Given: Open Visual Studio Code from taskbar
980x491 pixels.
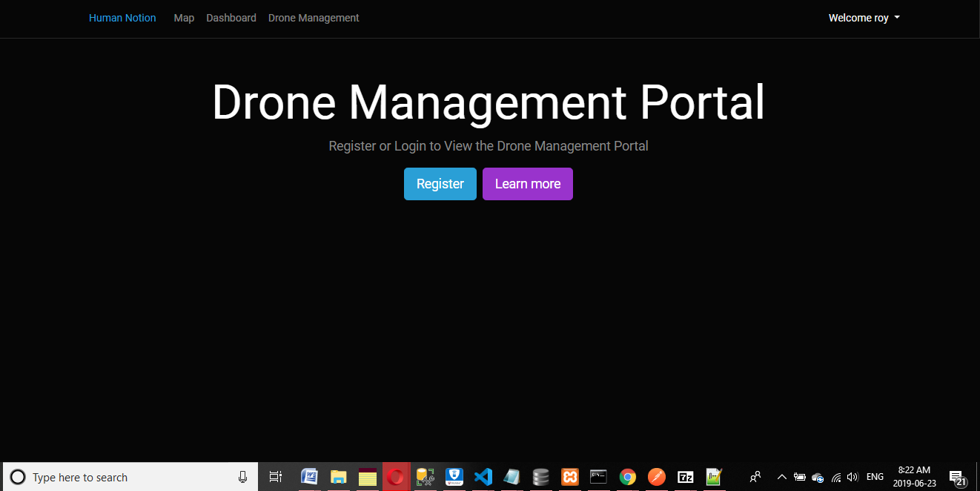Looking at the screenshot, I should pyautogui.click(x=483, y=477).
